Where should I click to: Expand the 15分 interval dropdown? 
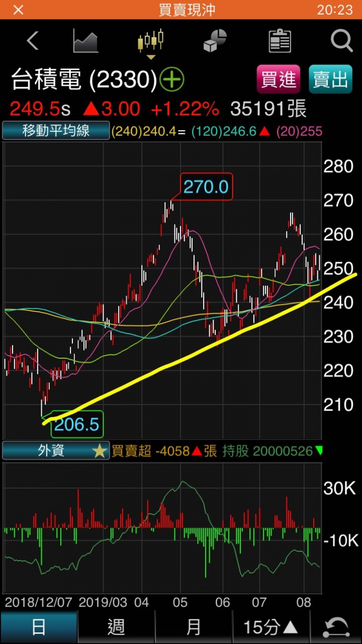tap(271, 627)
